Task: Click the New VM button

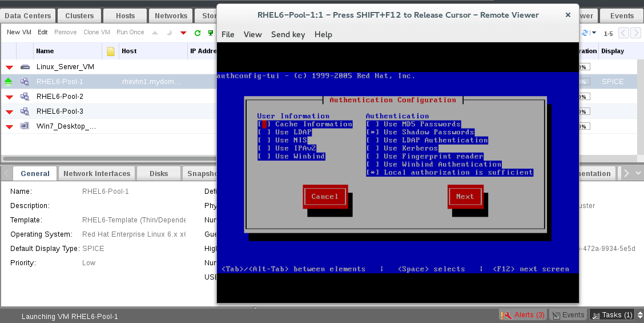Action: (x=19, y=33)
